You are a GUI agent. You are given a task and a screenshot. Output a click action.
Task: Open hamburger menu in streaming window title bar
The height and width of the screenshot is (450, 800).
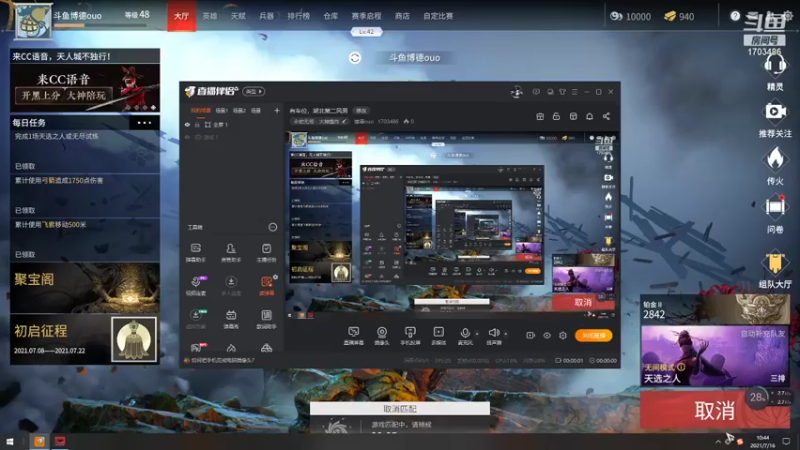[574, 92]
